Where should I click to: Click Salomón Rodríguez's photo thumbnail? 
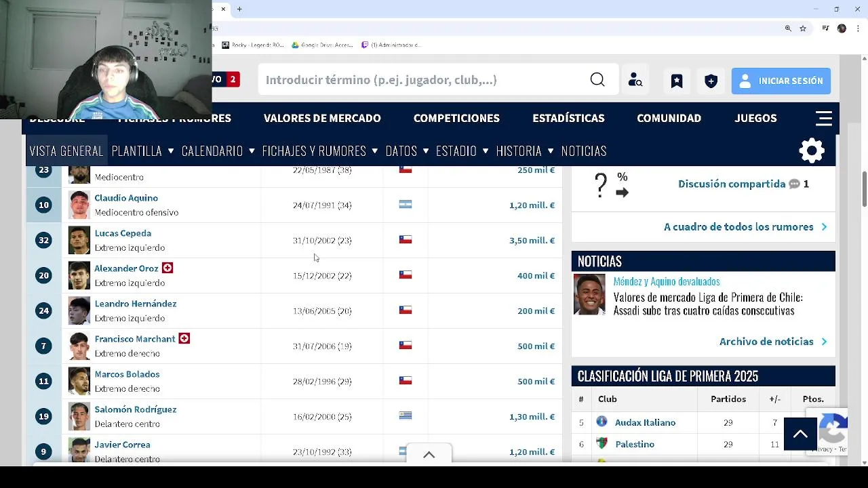click(x=79, y=416)
